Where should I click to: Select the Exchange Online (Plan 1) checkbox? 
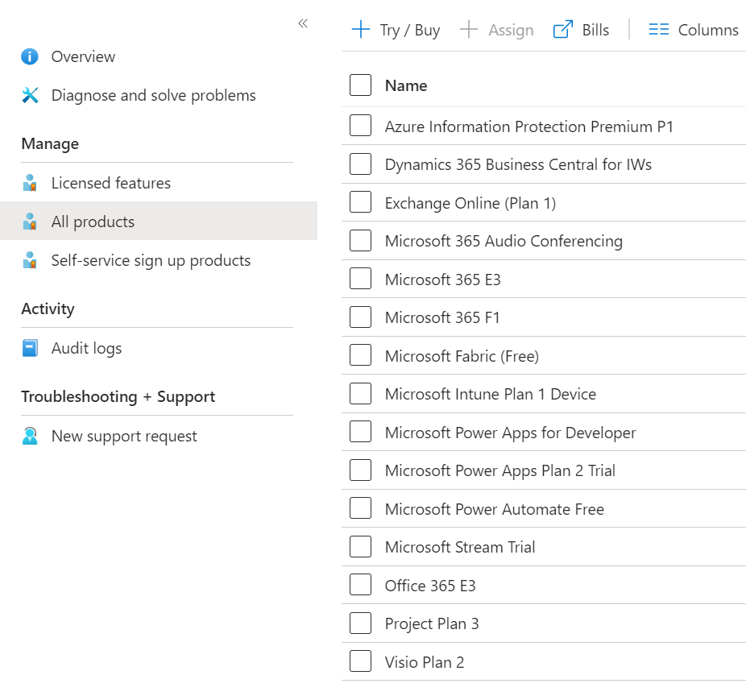(361, 201)
